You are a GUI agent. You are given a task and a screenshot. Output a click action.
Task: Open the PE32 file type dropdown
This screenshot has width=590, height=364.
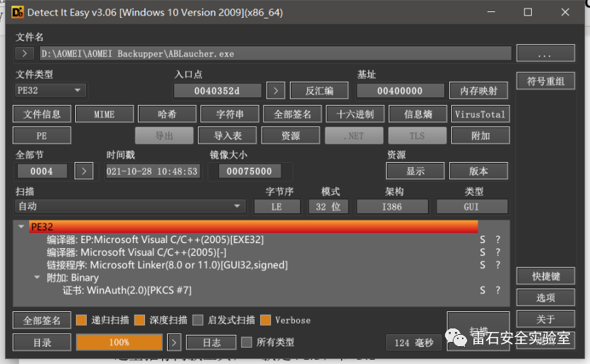coord(50,90)
